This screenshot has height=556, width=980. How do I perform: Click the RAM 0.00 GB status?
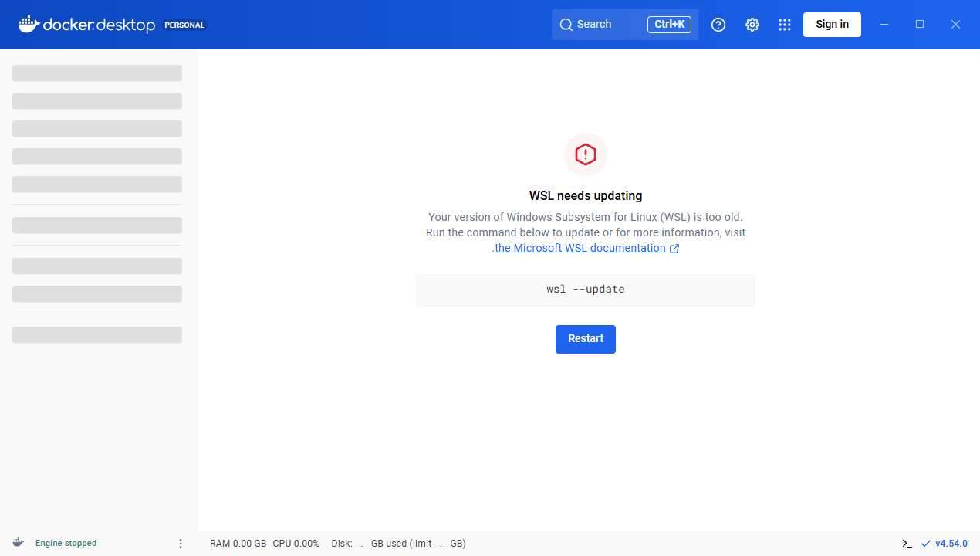[x=238, y=544]
